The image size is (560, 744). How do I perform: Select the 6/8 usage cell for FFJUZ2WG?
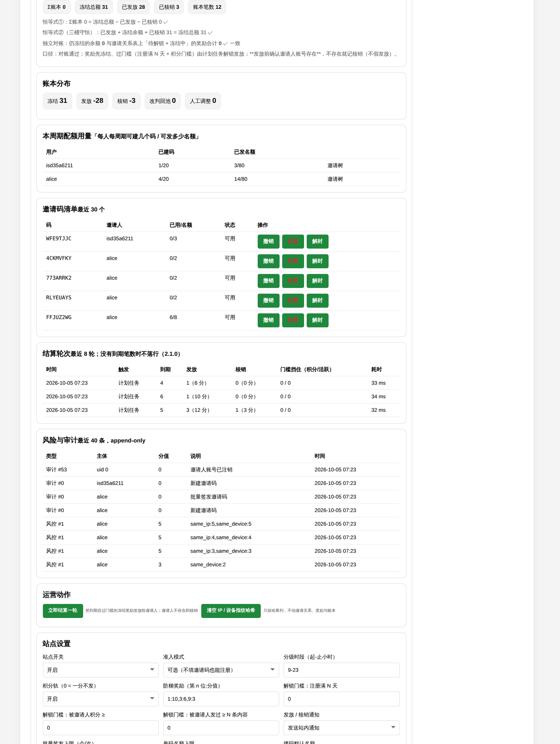tap(173, 317)
